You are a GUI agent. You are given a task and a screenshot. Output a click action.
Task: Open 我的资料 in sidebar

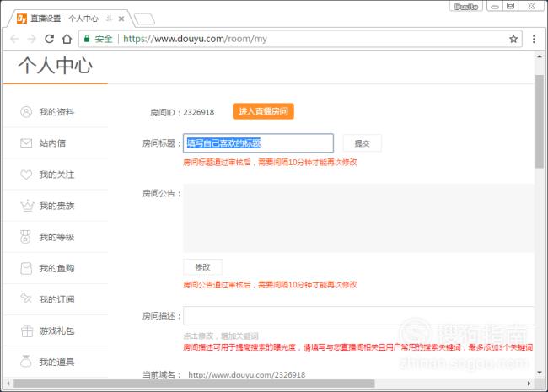[x=56, y=112]
